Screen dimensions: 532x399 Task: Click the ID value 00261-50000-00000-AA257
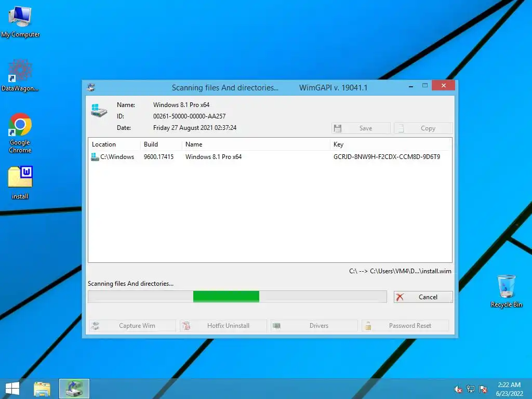click(x=189, y=116)
